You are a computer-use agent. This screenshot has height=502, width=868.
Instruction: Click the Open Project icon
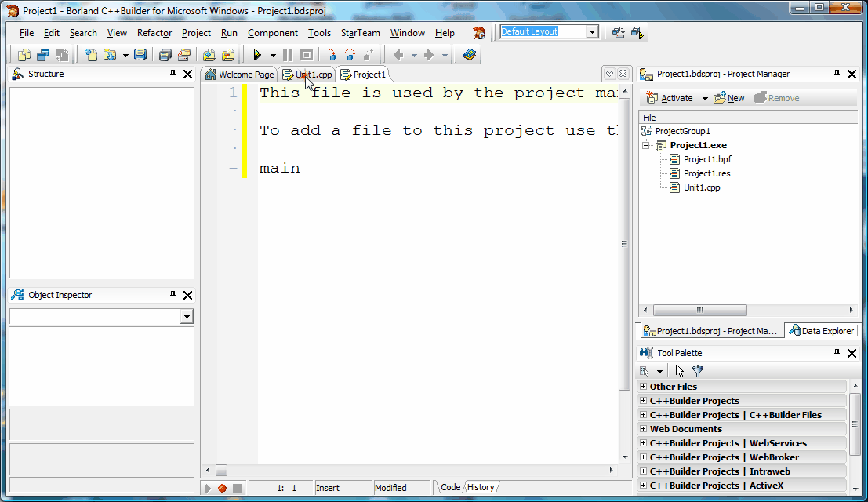coord(183,55)
